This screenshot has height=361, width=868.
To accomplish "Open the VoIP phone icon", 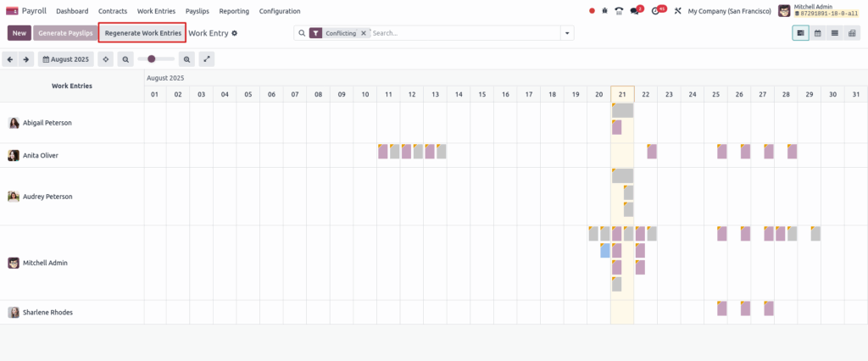I will coord(619,11).
